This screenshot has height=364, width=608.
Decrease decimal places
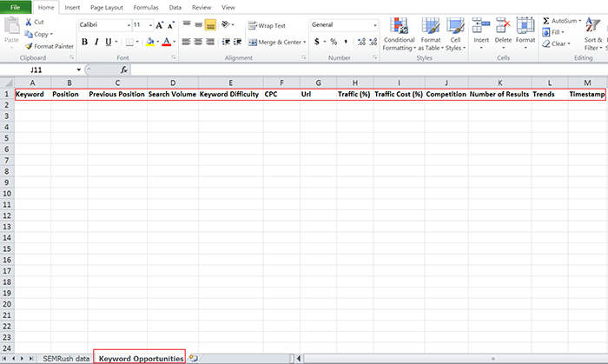coord(373,42)
